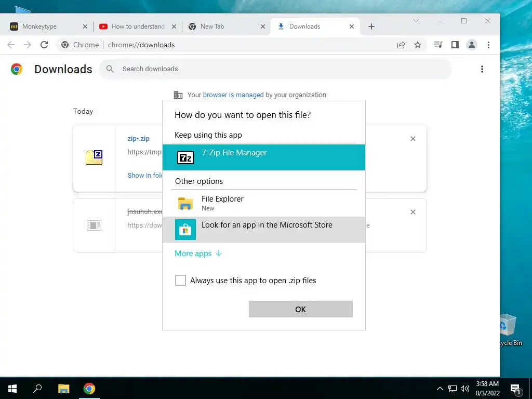Expand the More apps list
The image size is (532, 399).
coord(198,254)
